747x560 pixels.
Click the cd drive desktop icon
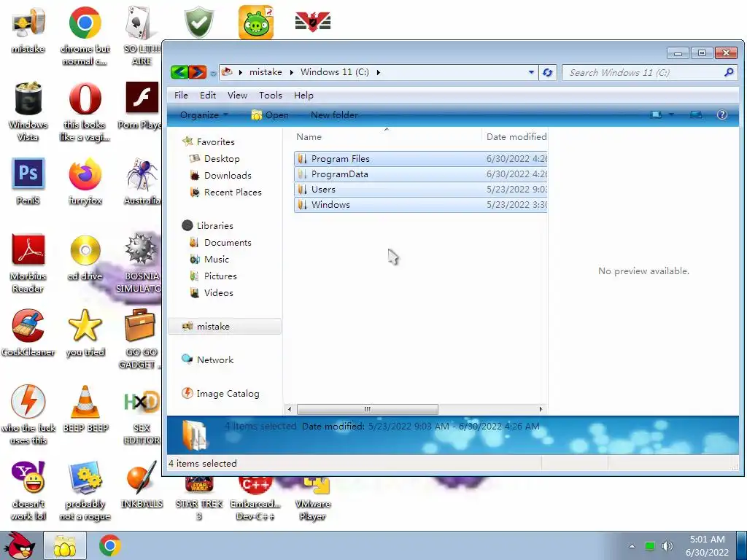click(85, 257)
